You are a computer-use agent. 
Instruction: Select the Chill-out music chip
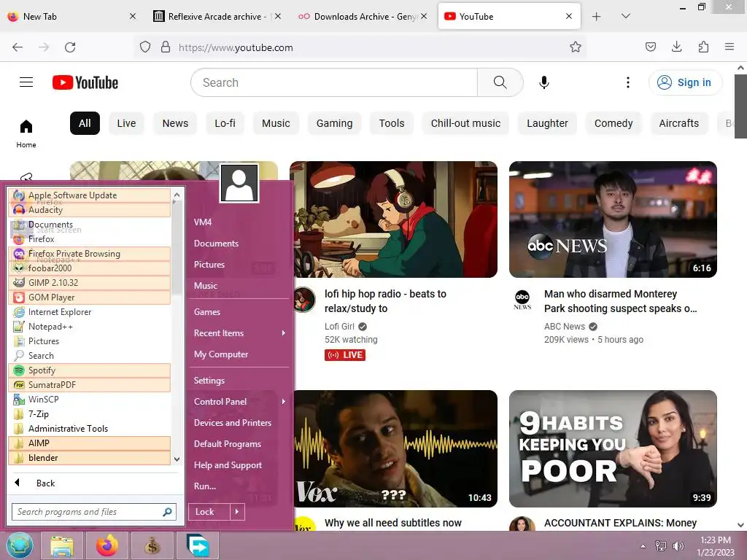(465, 123)
